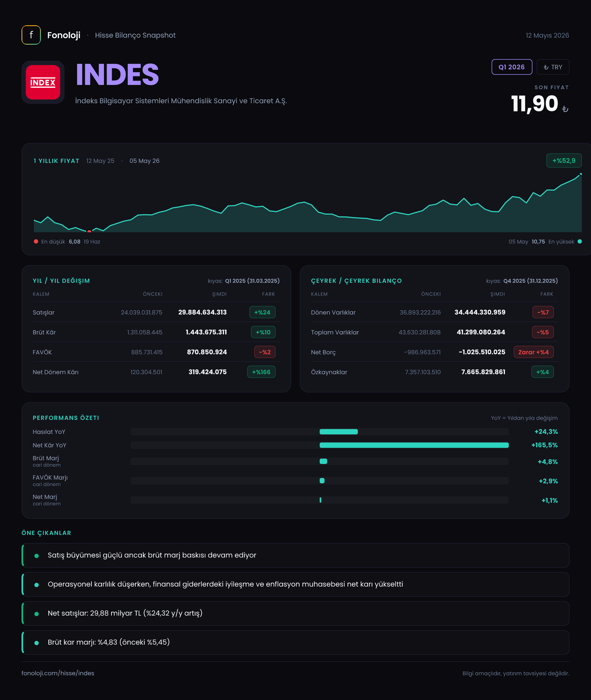This screenshot has width=591, height=700.
Task: Click the Satışlar +%24 badge
Action: (x=262, y=312)
